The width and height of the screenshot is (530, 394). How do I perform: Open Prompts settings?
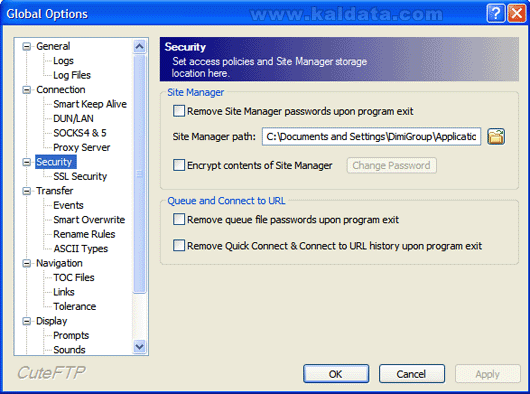click(71, 336)
